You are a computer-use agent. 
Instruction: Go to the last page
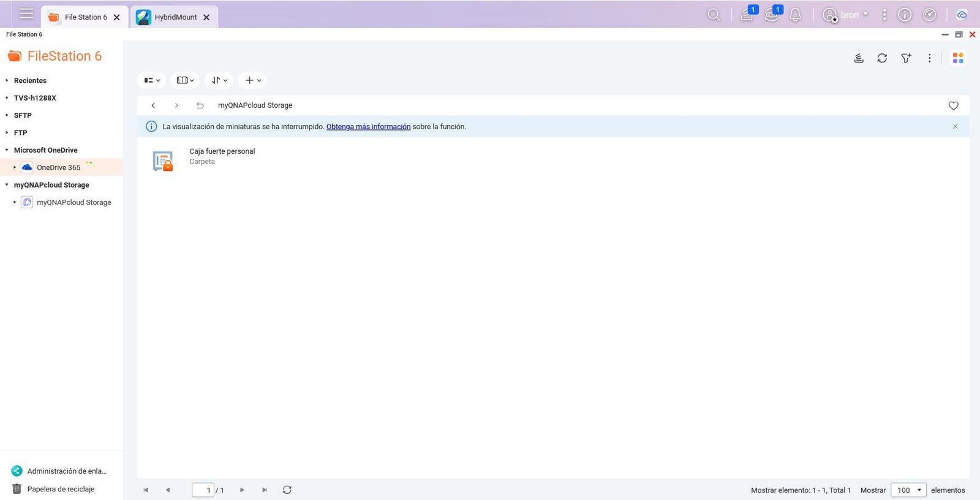click(265, 490)
